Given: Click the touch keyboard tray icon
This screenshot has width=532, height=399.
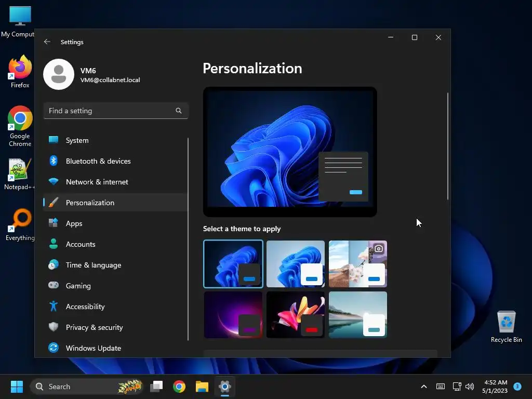Looking at the screenshot, I should pos(441,387).
